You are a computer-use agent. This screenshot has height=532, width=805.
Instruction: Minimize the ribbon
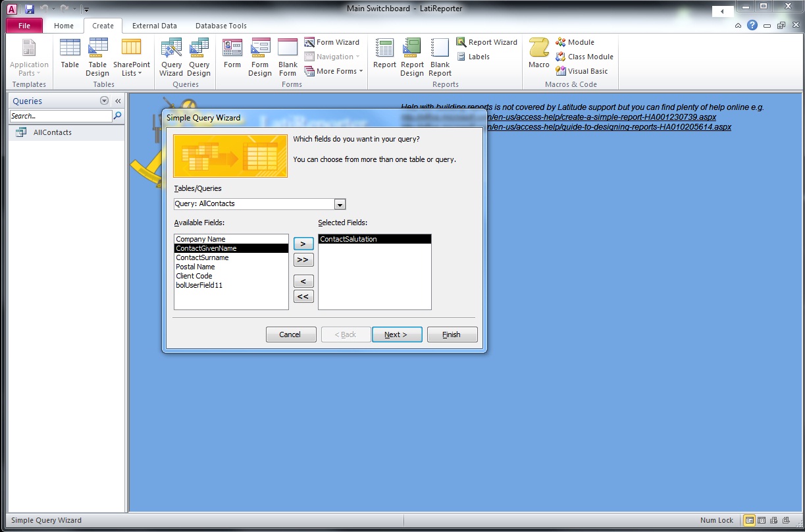[738, 25]
